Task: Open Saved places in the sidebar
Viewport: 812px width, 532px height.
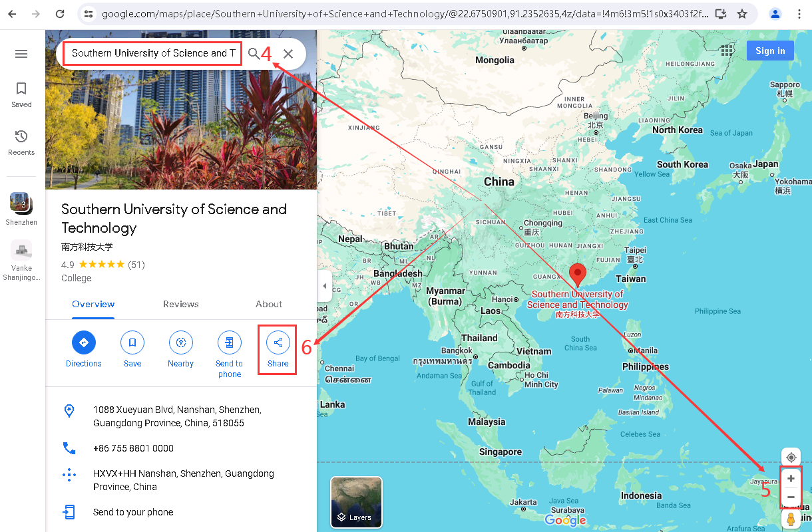Action: [x=21, y=94]
